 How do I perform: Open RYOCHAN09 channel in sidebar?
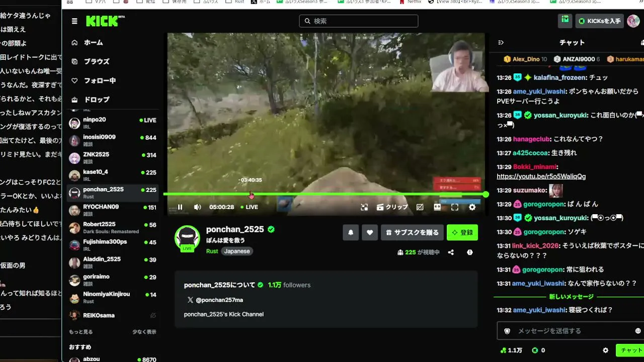pyautogui.click(x=113, y=210)
